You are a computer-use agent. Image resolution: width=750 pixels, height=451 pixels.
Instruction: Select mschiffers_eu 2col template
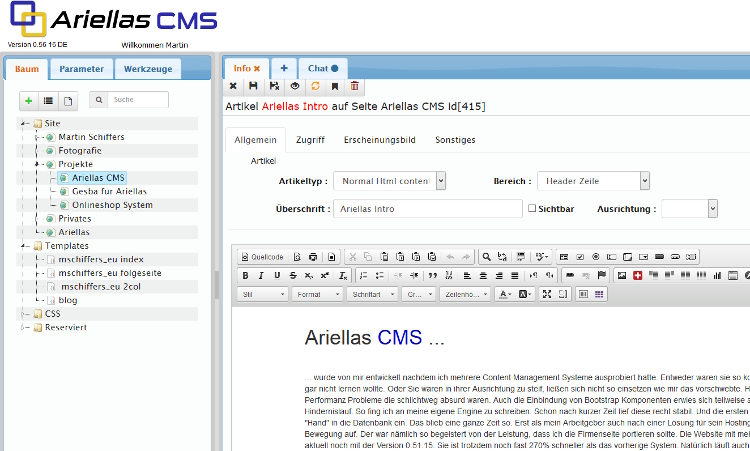coord(101,286)
